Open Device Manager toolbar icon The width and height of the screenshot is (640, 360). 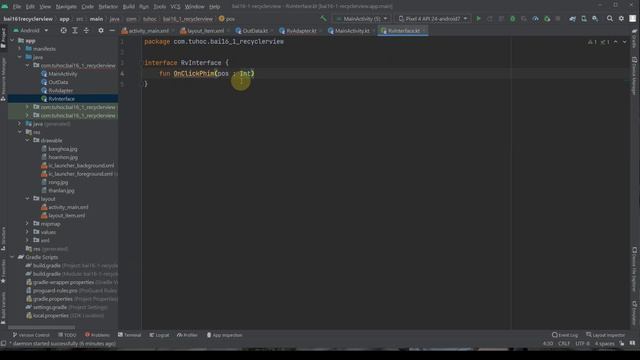click(x=584, y=19)
